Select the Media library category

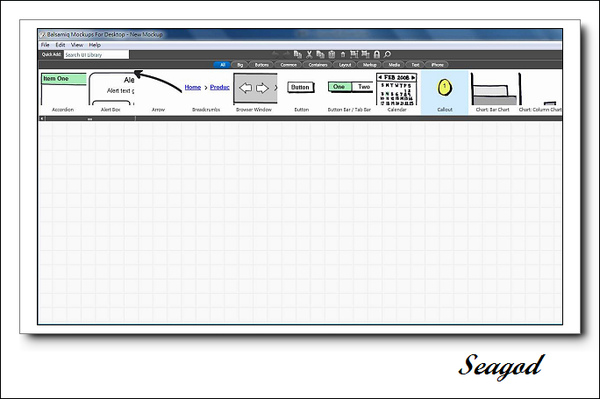[x=394, y=65]
